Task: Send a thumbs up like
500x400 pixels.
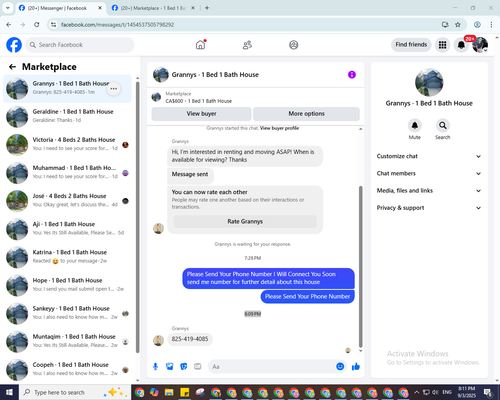Action: (x=356, y=367)
